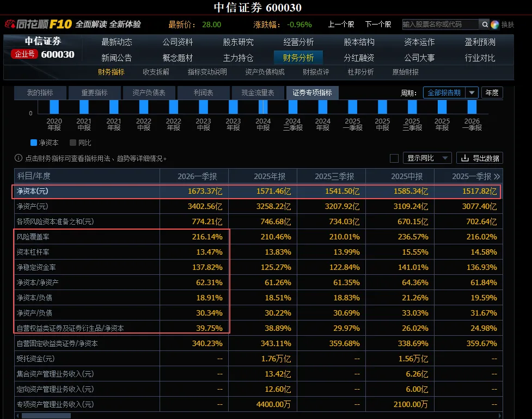Open the 股本结构 menu
The image size is (532, 419).
point(359,42)
